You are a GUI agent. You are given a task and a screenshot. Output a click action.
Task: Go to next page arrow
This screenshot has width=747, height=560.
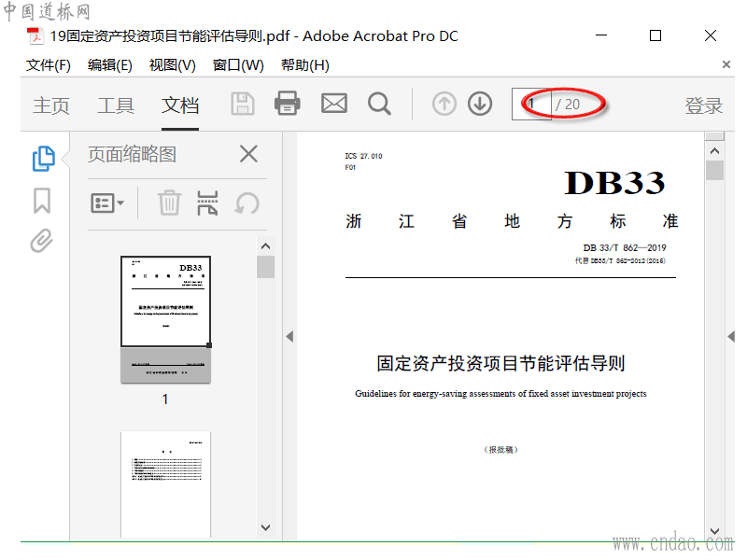click(480, 104)
